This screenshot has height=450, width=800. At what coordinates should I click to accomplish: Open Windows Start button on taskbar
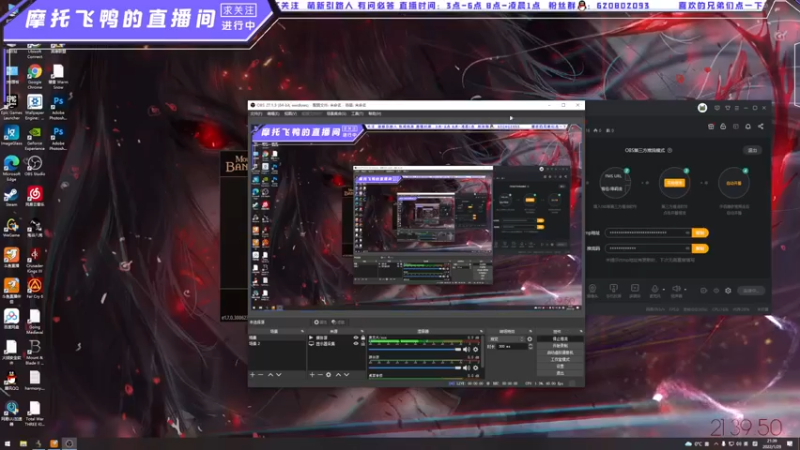(x=7, y=443)
